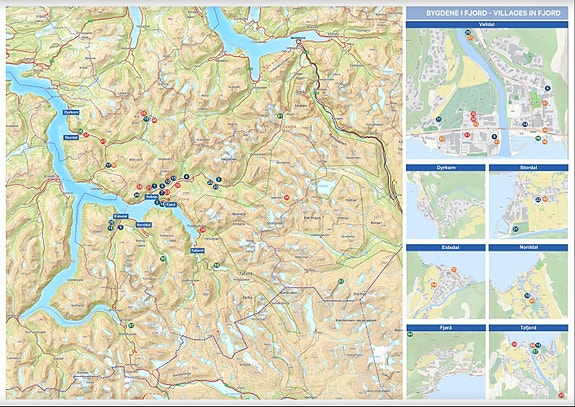Click the lone red marker east of Valldal valley
575x407 pixels.
click(x=287, y=198)
